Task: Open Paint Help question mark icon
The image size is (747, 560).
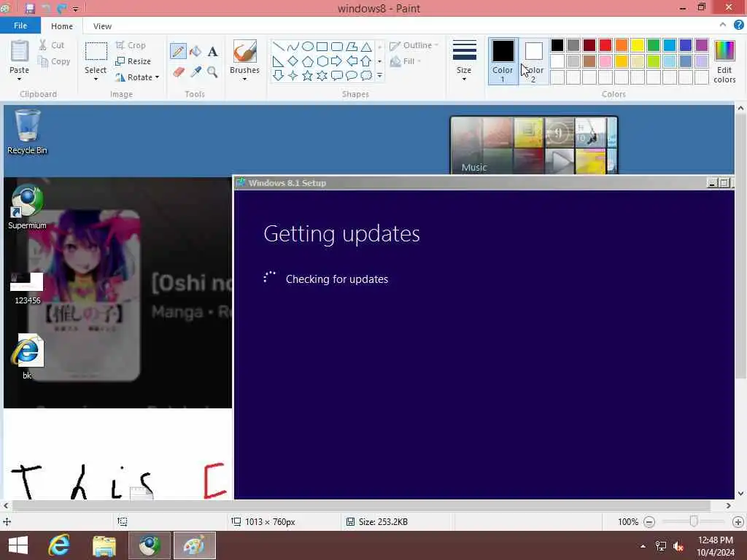Action: point(738,26)
